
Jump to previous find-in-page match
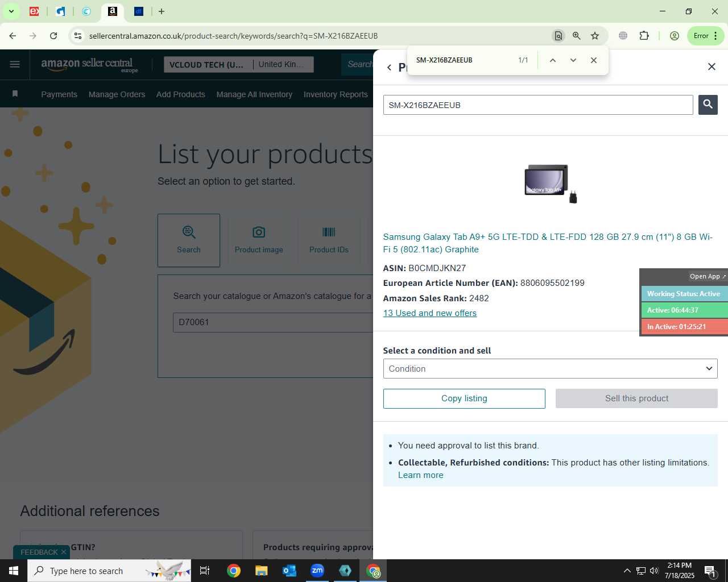tap(552, 60)
